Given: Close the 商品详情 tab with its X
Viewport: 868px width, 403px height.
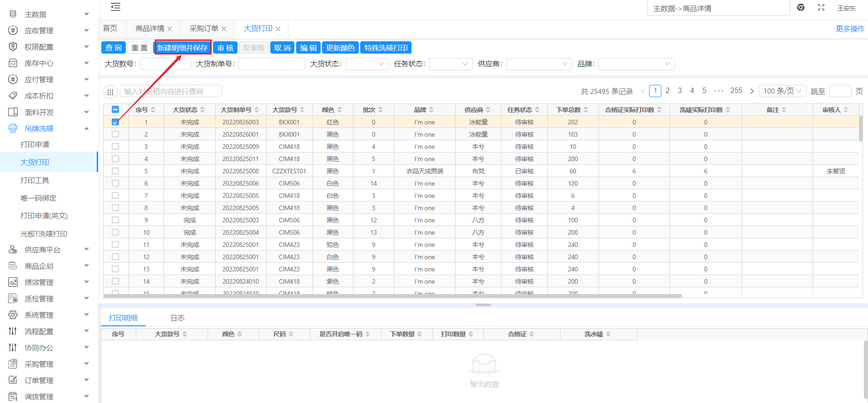Looking at the screenshot, I should (170, 29).
